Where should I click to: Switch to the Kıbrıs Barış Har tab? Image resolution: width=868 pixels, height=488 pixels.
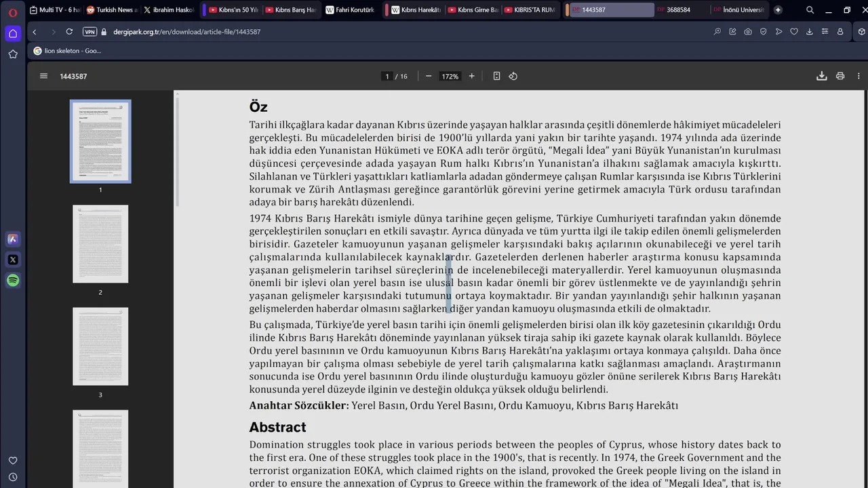[x=290, y=10]
